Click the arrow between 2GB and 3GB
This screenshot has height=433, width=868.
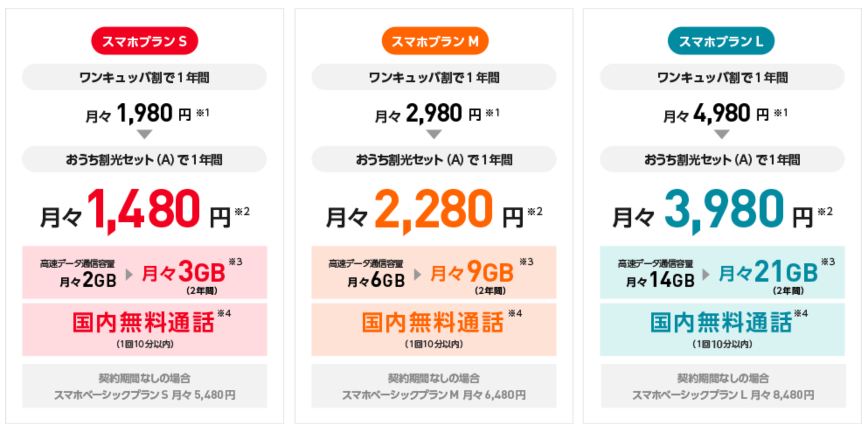point(129,275)
